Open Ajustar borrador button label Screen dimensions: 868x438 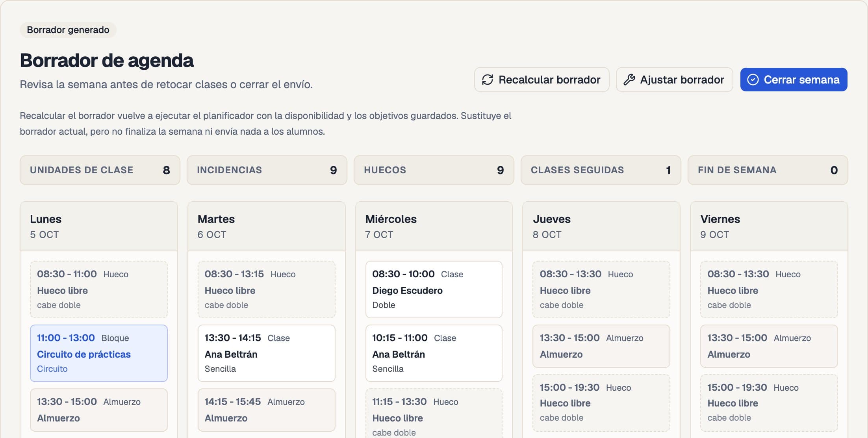pyautogui.click(x=682, y=80)
